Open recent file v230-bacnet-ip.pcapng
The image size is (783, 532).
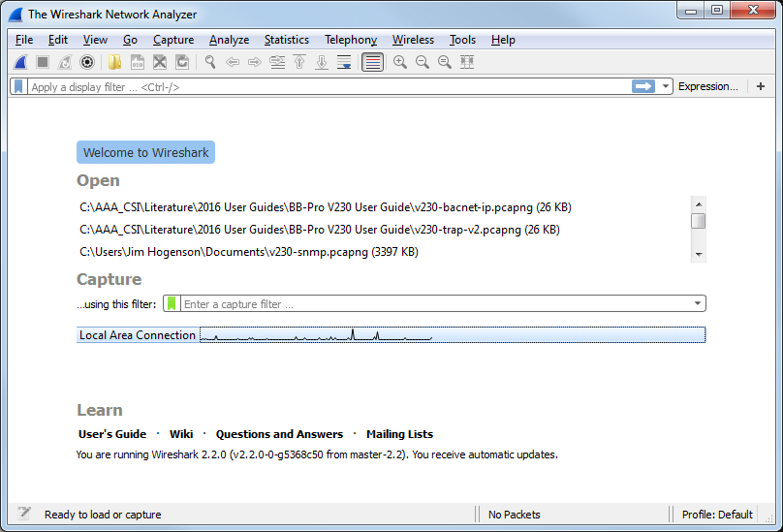click(326, 207)
